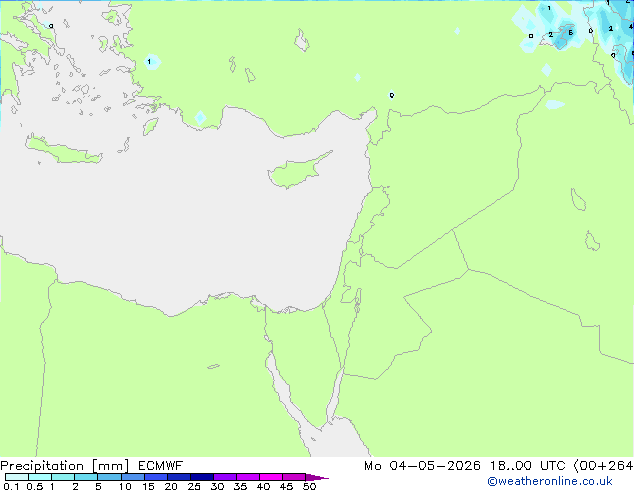Click the 1–2 mm legend swatch
This screenshot has width=634, height=490.
click(x=63, y=477)
